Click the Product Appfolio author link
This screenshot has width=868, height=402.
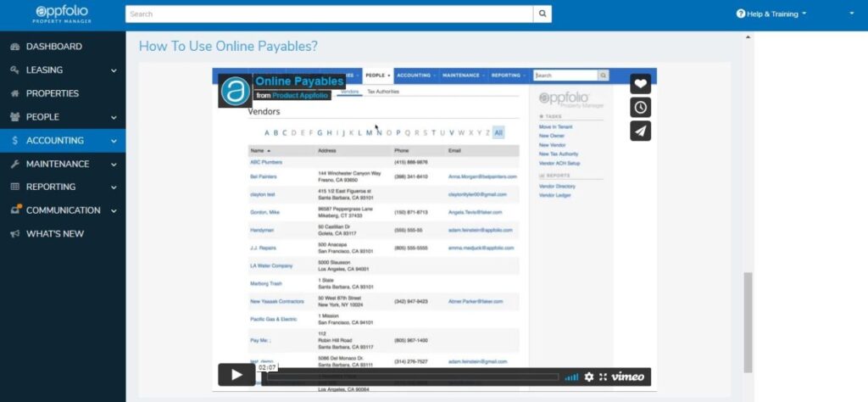[x=301, y=95]
